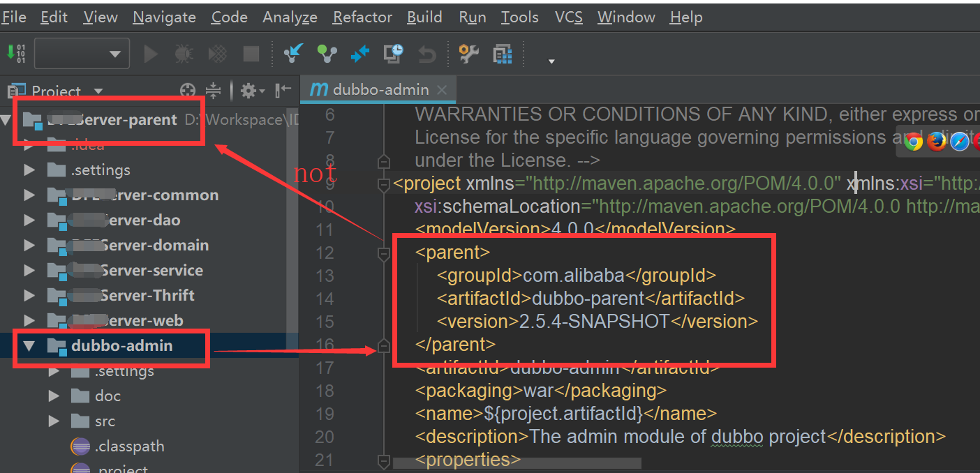Click Show History clock icon
Screen dimensions: 980x473
pos(394,53)
